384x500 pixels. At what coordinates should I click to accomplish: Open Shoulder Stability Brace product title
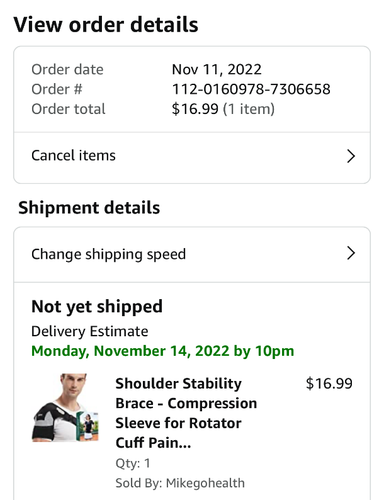tap(186, 413)
